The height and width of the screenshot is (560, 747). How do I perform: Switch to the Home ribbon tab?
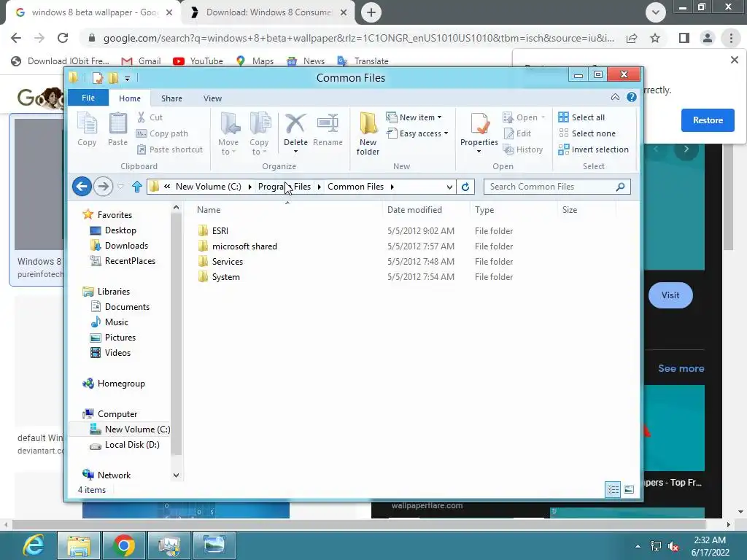click(x=130, y=98)
